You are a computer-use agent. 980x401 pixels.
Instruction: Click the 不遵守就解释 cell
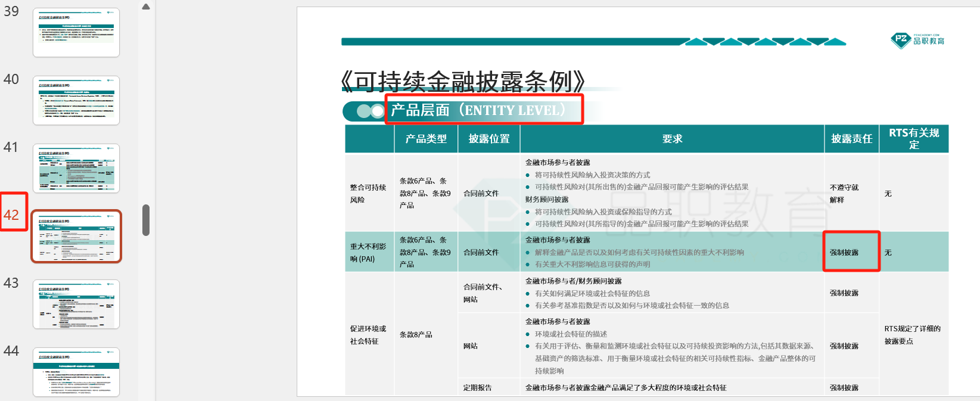point(852,193)
